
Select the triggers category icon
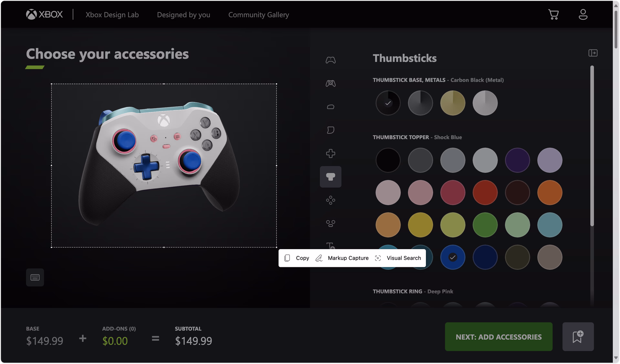pyautogui.click(x=330, y=130)
